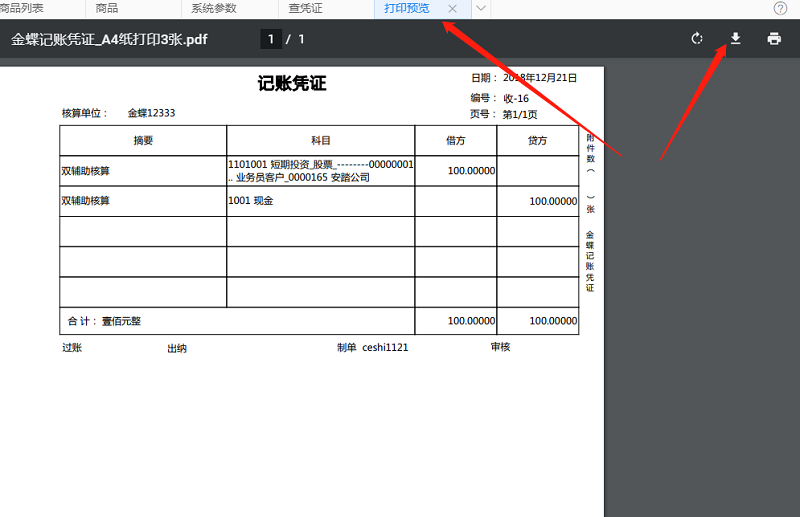Rotate the PDF page clockwise
Image resolution: width=800 pixels, height=517 pixels.
(697, 39)
